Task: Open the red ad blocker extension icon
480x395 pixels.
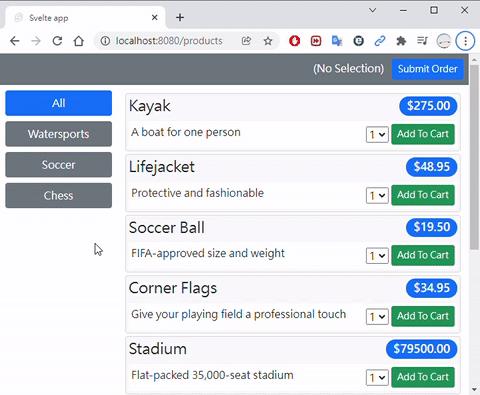Action: [294, 41]
